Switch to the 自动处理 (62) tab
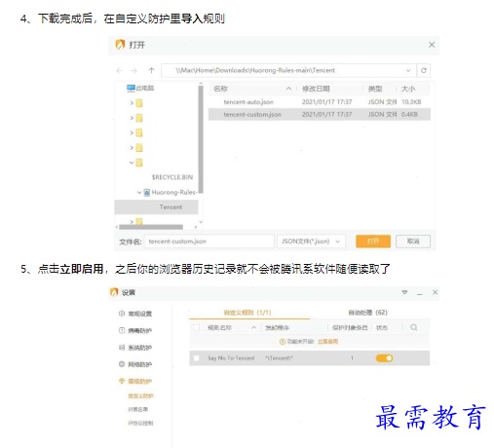The width and height of the screenshot is (494, 448). 367,313
